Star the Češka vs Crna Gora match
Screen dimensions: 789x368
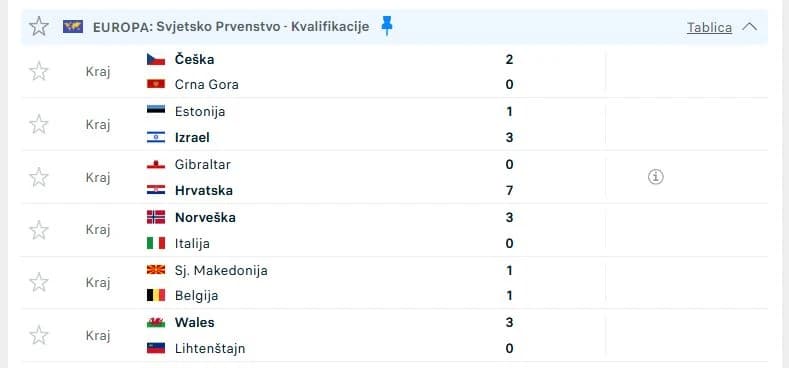point(39,71)
